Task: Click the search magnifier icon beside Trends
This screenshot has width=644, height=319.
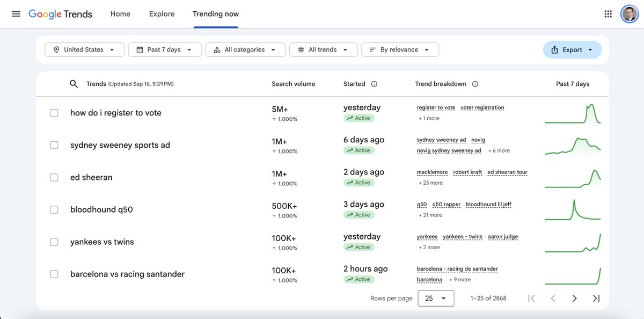Action: 74,84
